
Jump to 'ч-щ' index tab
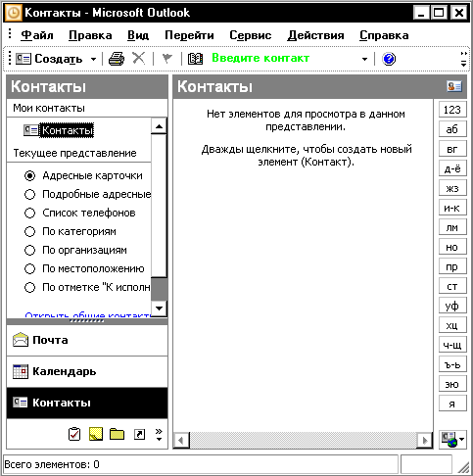coord(452,345)
